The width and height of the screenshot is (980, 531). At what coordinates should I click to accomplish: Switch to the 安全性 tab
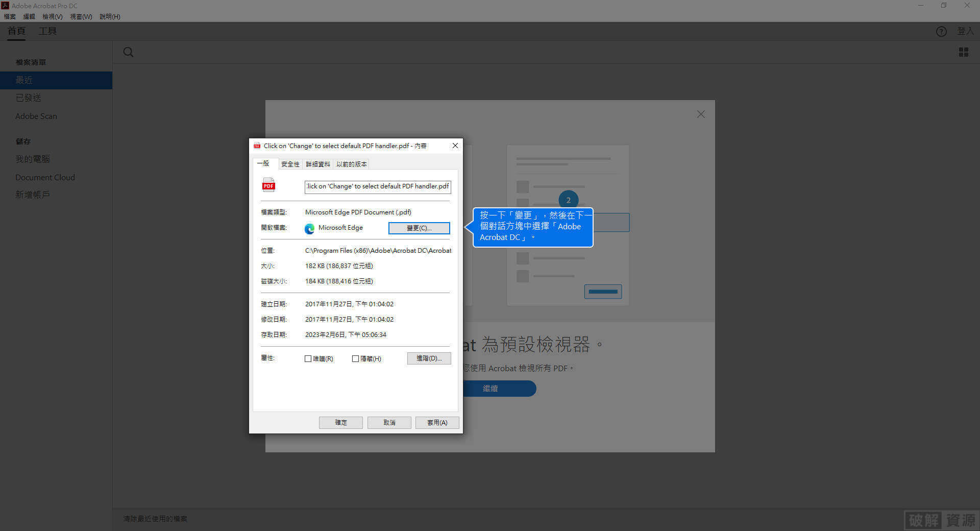point(290,164)
